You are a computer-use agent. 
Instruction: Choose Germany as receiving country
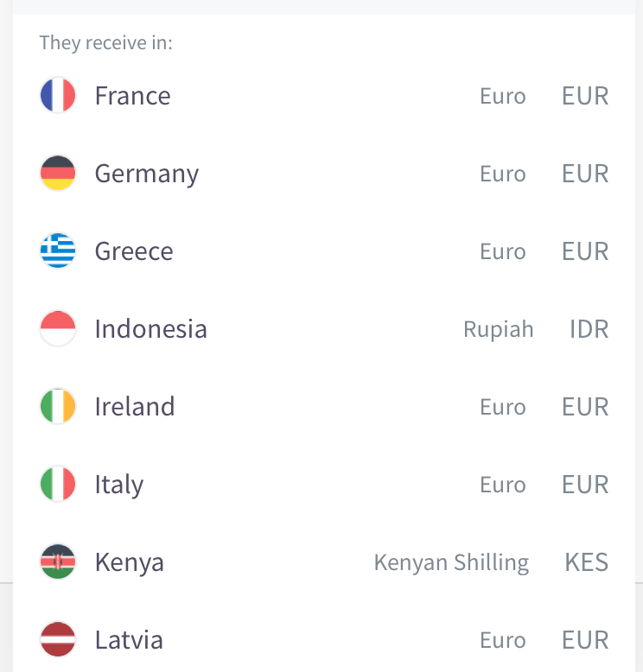(324, 173)
